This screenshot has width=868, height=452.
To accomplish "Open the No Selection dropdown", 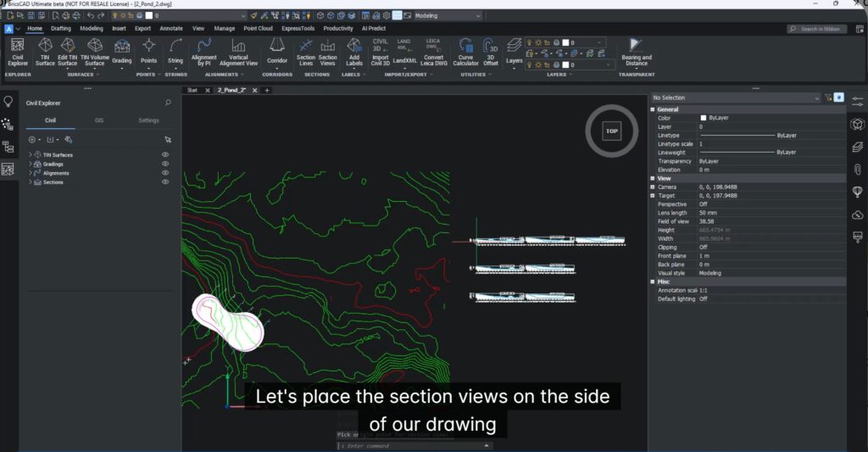I will click(x=734, y=98).
